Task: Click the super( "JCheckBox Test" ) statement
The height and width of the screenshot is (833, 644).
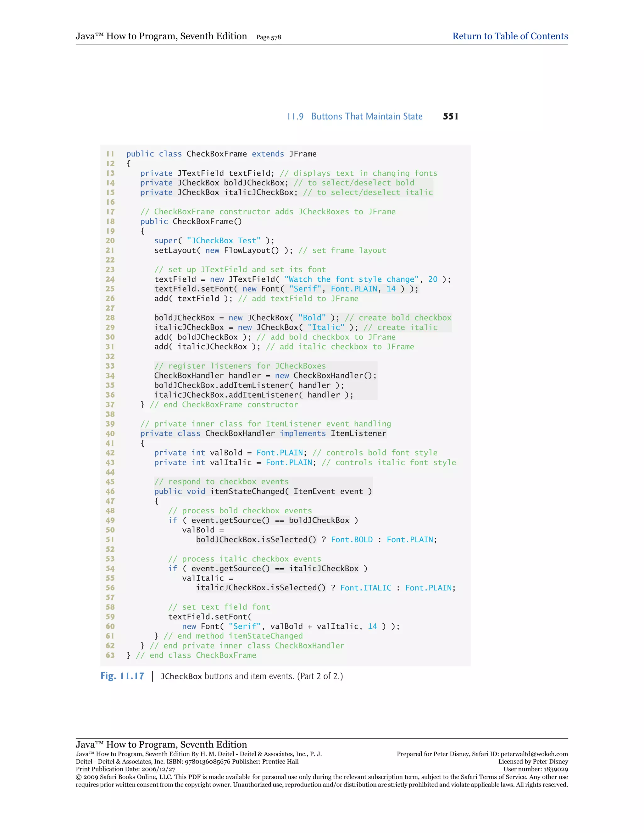Action: coord(214,241)
